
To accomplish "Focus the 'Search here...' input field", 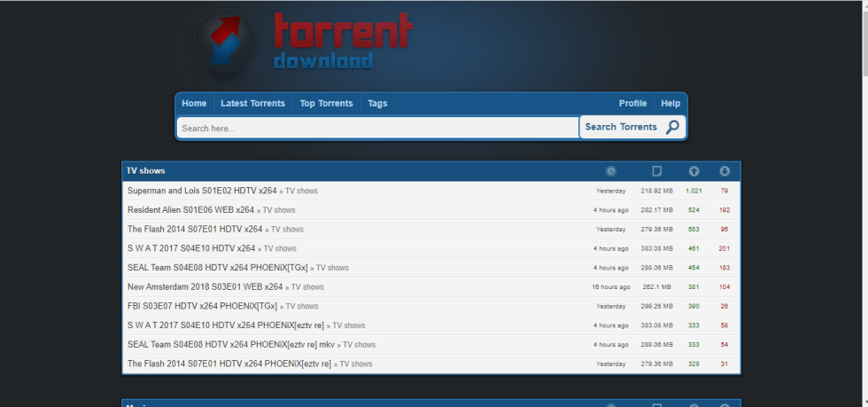I will 377,129.
